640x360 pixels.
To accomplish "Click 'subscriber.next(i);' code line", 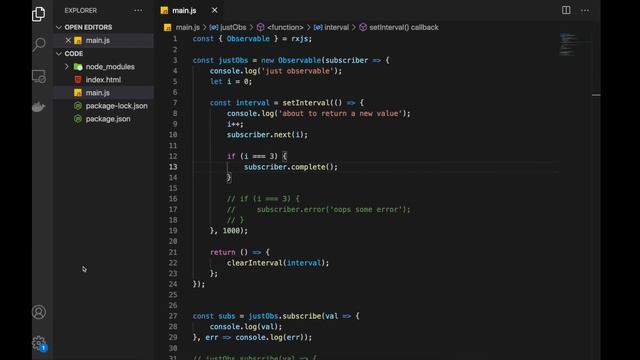I will [x=267, y=135].
